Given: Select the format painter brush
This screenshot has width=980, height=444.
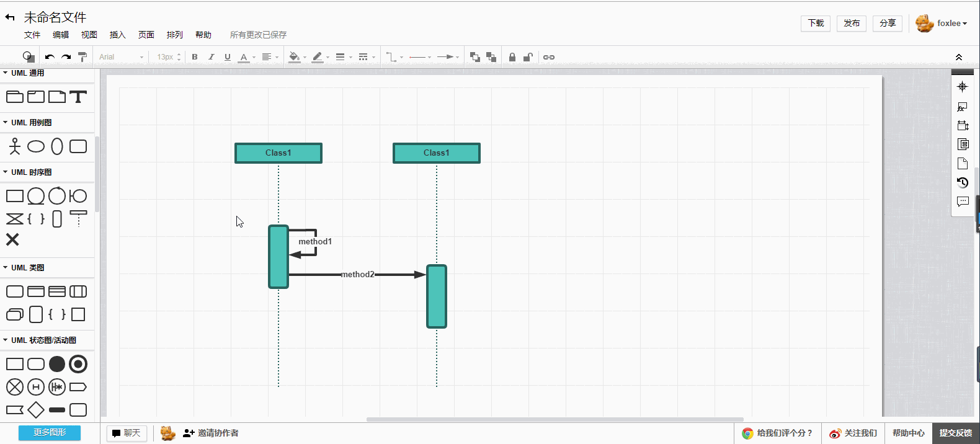Looking at the screenshot, I should pos(82,57).
